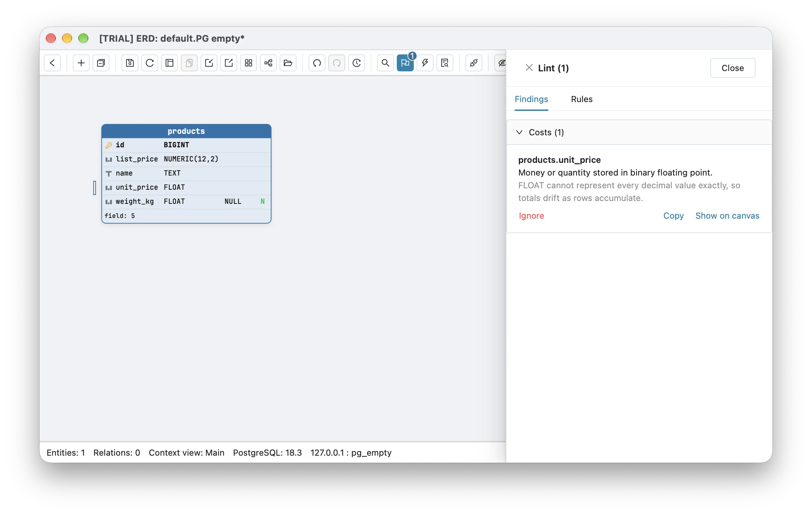Click the numeric icon beside list_price

point(109,159)
